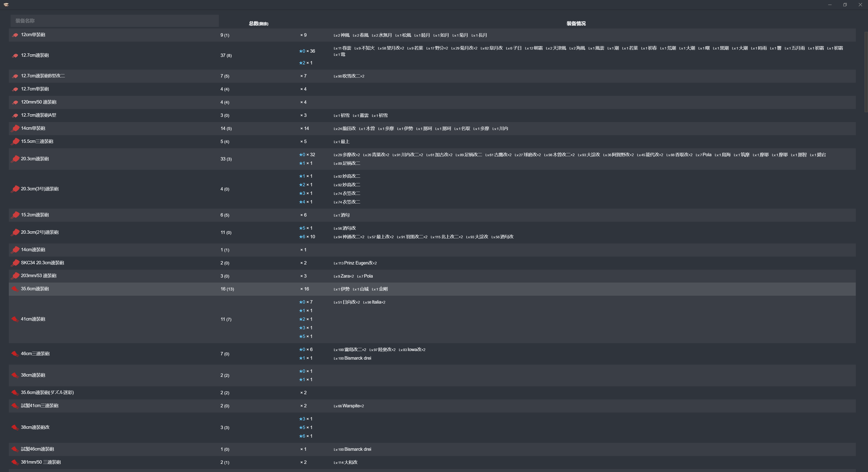Click the 試製46cm連装砲 gun icon
The height and width of the screenshot is (472, 868).
point(15,449)
